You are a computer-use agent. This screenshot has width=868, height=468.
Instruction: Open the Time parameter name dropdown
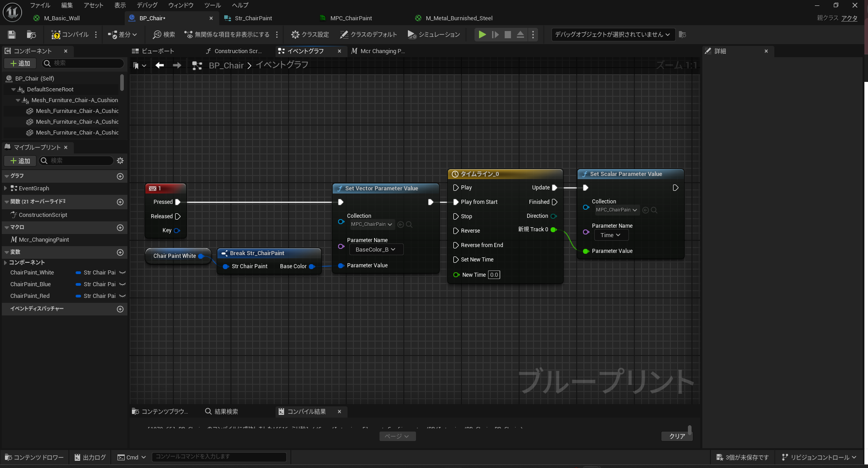pos(610,235)
